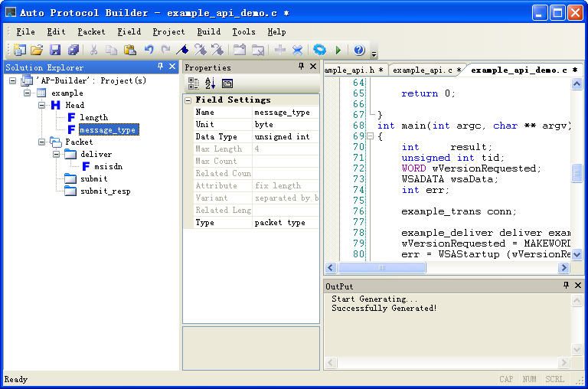Switch to categorized properties view icon
The image size is (588, 389).
193,83
